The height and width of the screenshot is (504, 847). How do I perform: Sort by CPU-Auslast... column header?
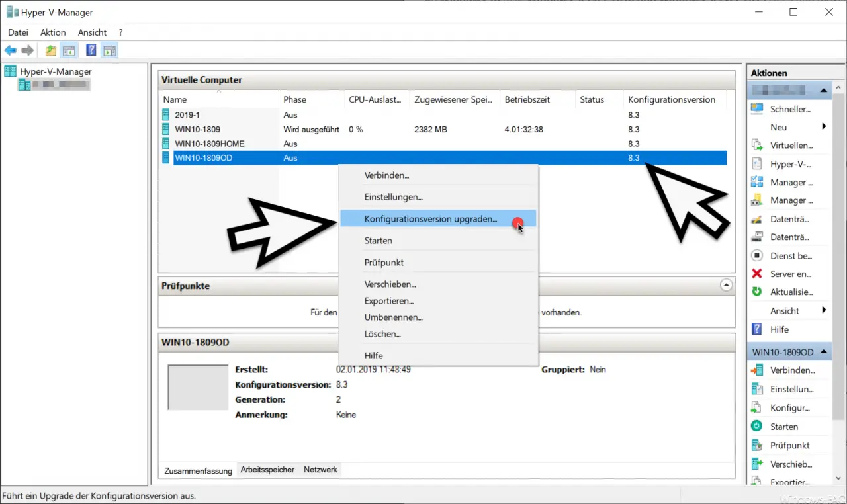point(377,99)
